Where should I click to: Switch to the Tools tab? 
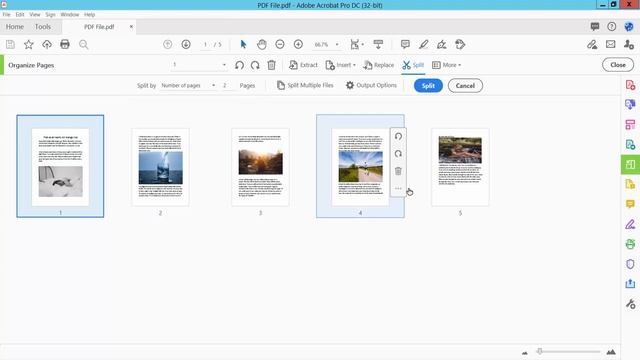[x=43, y=27]
